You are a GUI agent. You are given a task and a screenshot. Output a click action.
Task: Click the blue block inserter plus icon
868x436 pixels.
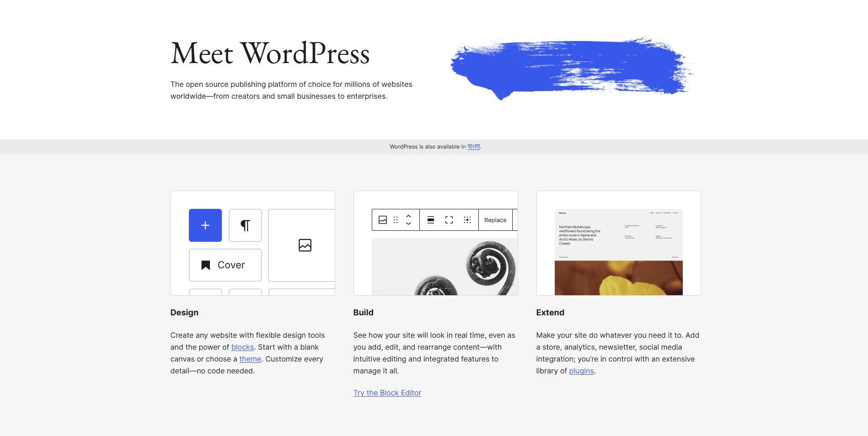click(x=205, y=225)
